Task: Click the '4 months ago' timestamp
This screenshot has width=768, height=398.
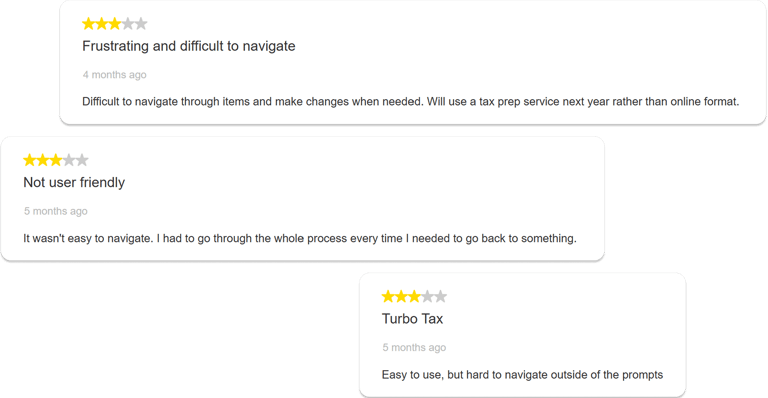Action: [115, 75]
